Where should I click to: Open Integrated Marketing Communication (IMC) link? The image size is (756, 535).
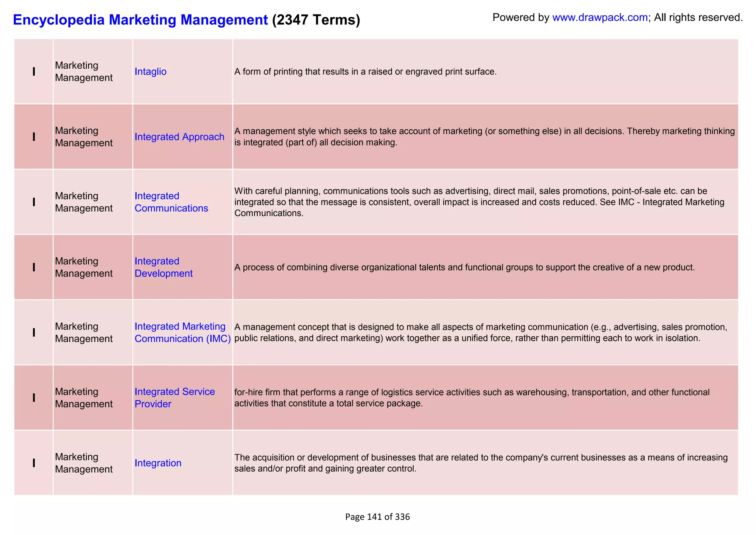click(183, 332)
